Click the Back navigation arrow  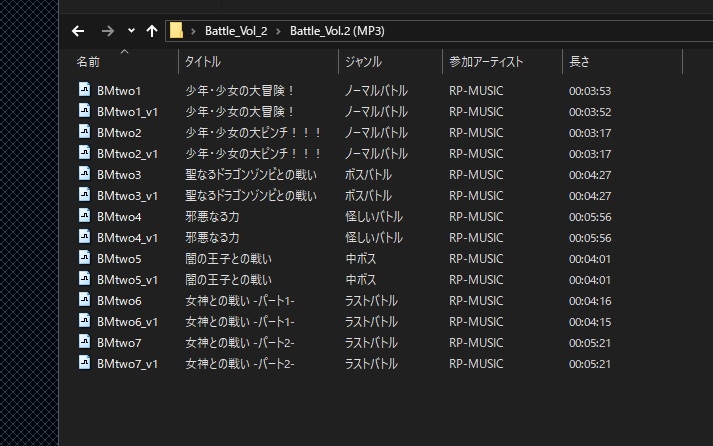[x=78, y=31]
